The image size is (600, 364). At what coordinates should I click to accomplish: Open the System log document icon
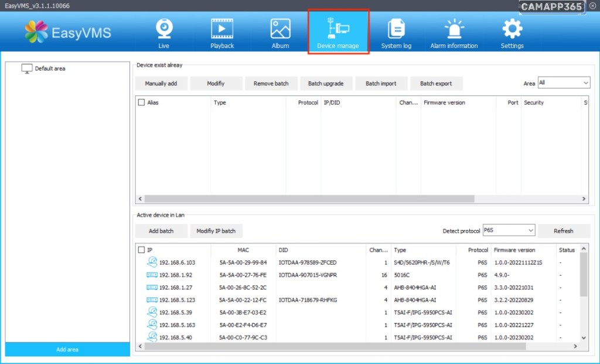pos(396,29)
